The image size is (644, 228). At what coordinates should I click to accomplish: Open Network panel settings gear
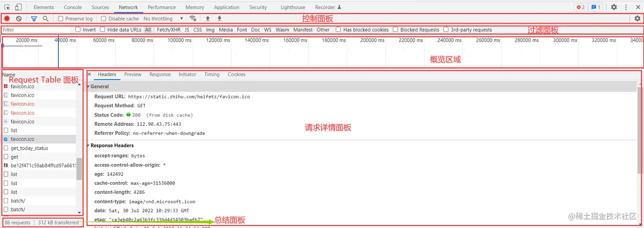click(637, 18)
